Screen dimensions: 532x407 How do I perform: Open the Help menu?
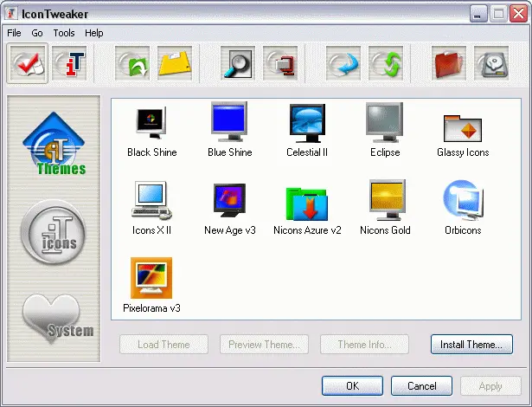pos(94,33)
